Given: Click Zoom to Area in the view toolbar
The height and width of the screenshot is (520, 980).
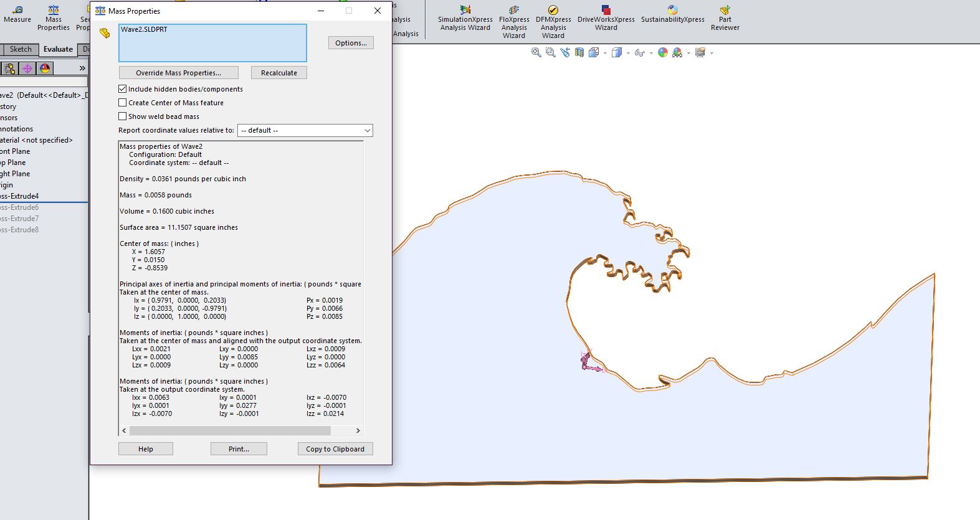Looking at the screenshot, I should click(550, 53).
